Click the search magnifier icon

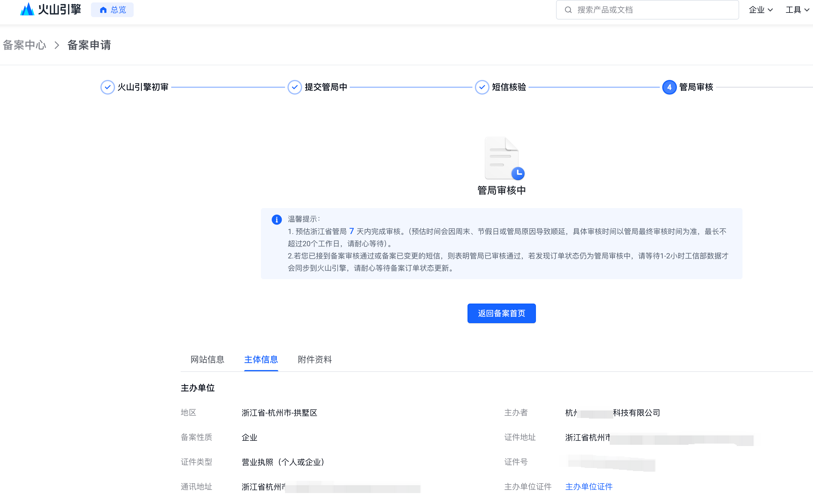point(568,10)
